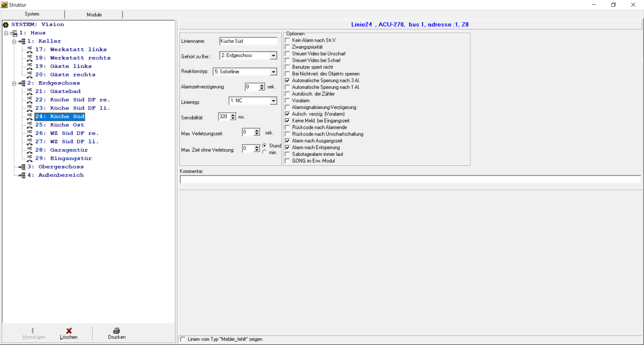Click into the Kommentar text field
The image size is (644, 345).
pyautogui.click(x=409, y=180)
